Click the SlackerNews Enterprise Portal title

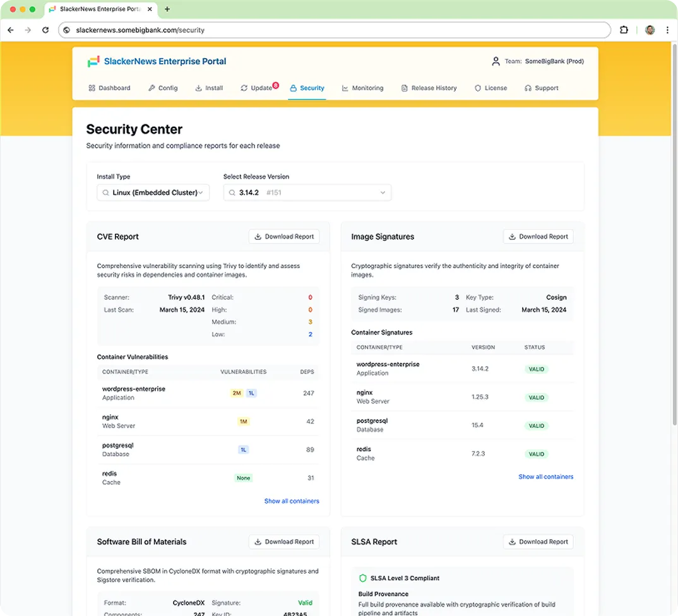click(x=165, y=61)
